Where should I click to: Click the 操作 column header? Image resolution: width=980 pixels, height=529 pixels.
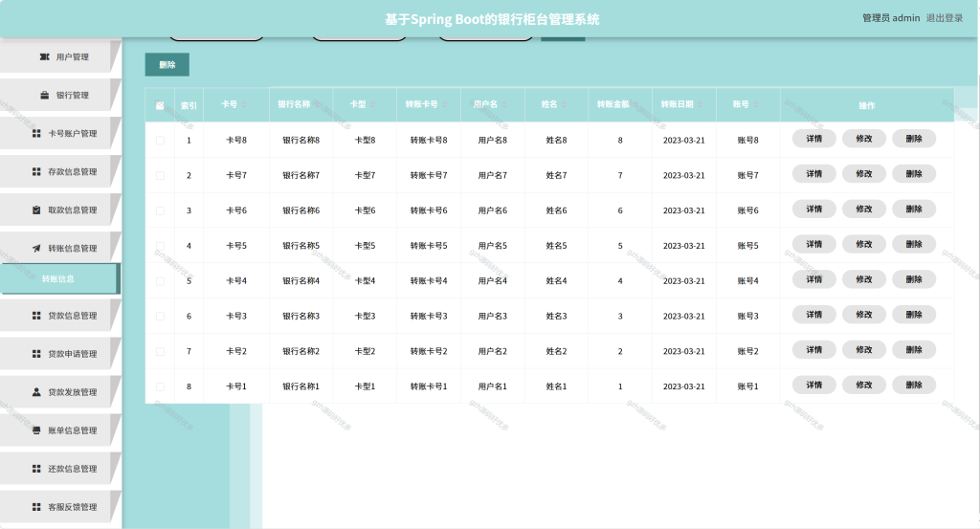tap(867, 105)
